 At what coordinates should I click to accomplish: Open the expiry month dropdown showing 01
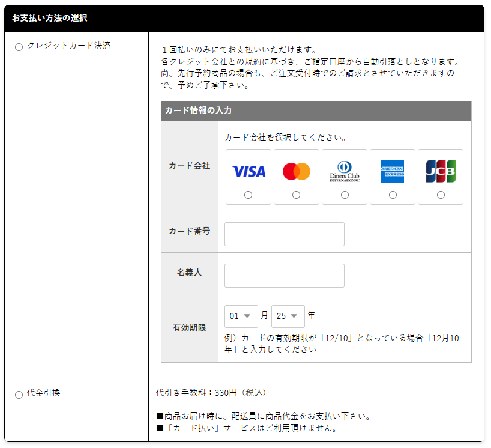[x=241, y=316]
